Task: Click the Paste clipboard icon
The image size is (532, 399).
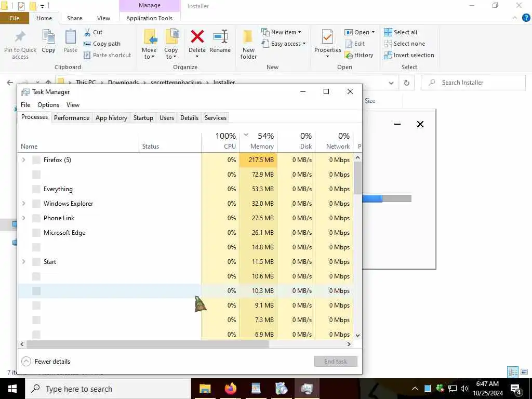Action: click(x=70, y=37)
